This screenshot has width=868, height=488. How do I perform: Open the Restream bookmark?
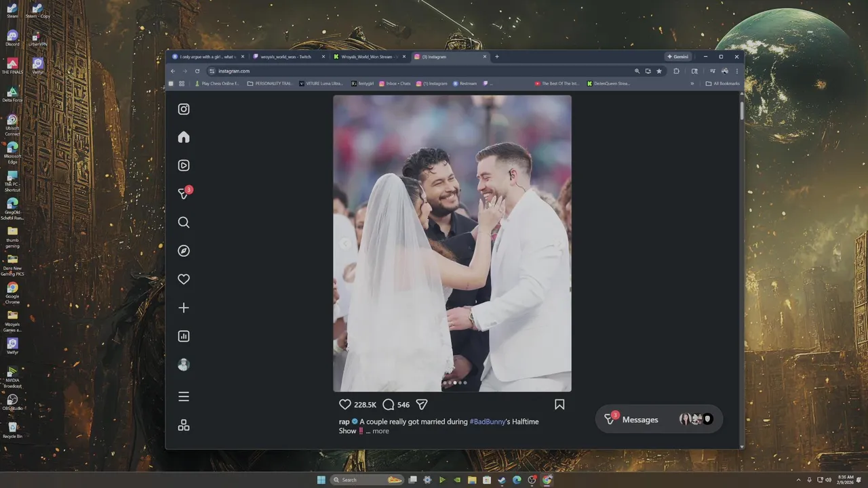click(465, 83)
